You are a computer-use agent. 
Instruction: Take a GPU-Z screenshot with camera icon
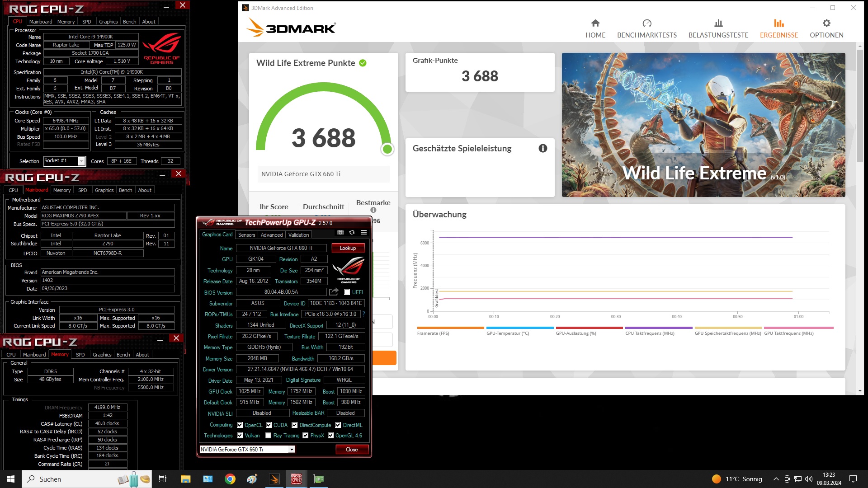coord(340,232)
